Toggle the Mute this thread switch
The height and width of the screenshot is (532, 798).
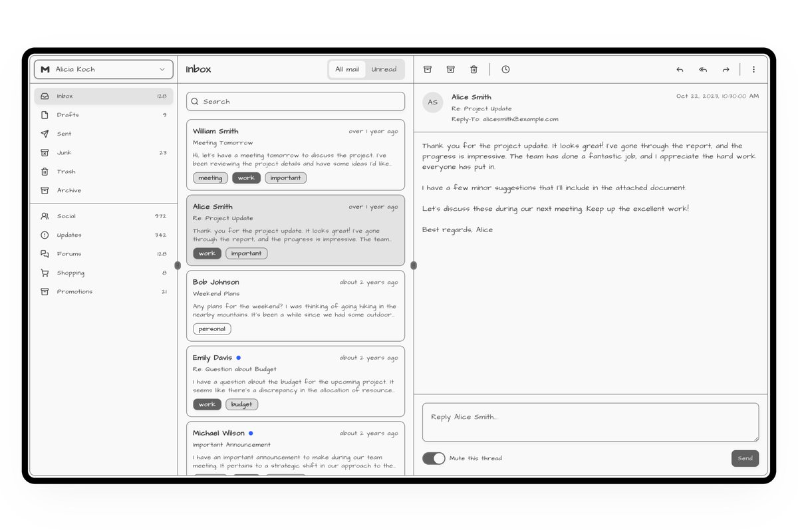(x=434, y=458)
